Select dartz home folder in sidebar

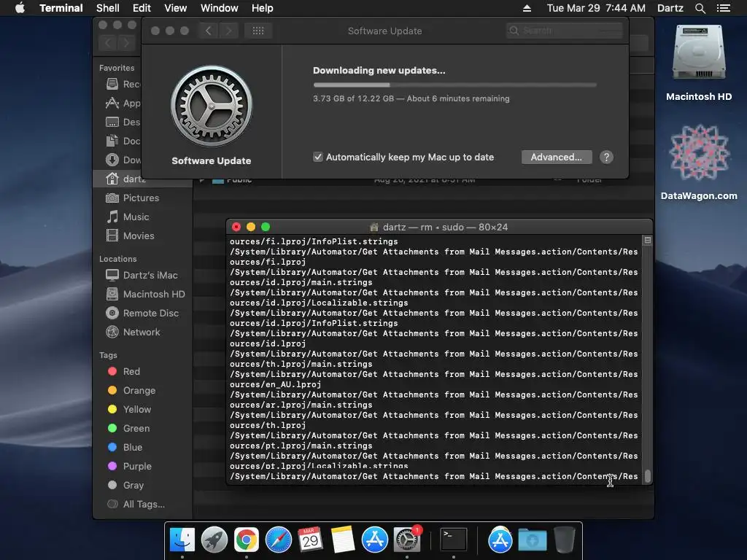[x=142, y=179]
